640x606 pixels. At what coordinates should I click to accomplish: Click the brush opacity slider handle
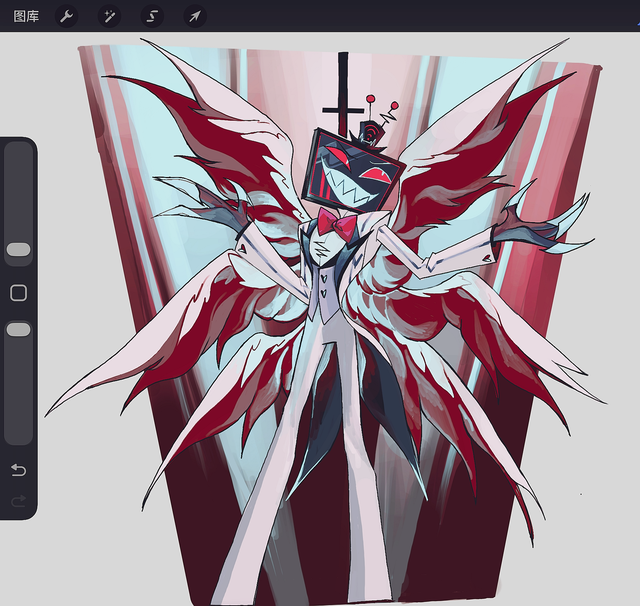point(18,330)
